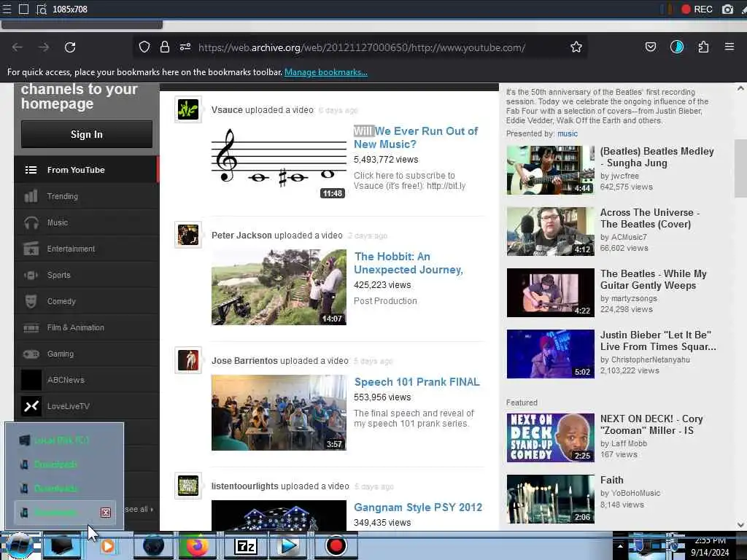747x560 pixels.
Task: Open the Gaming category
Action: [x=86, y=354]
